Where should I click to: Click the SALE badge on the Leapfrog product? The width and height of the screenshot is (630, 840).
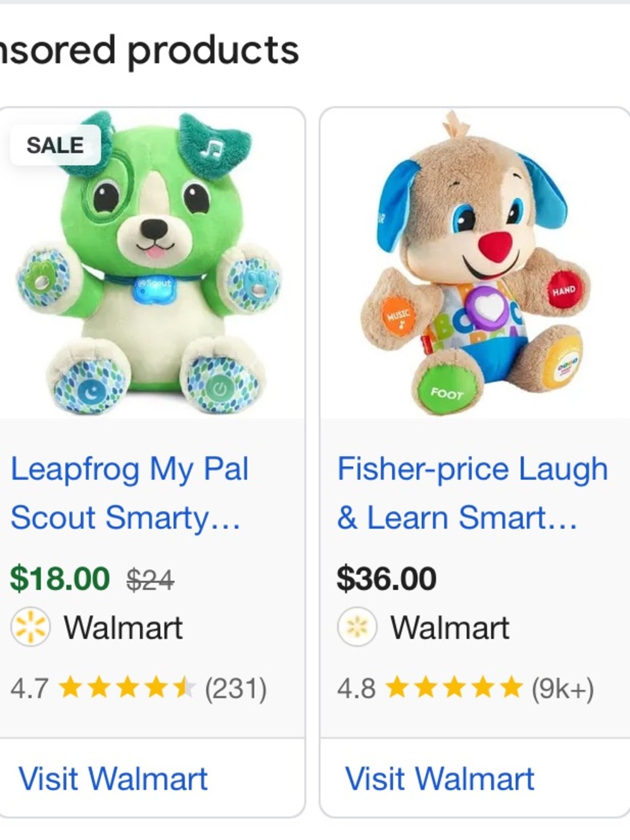[x=55, y=146]
